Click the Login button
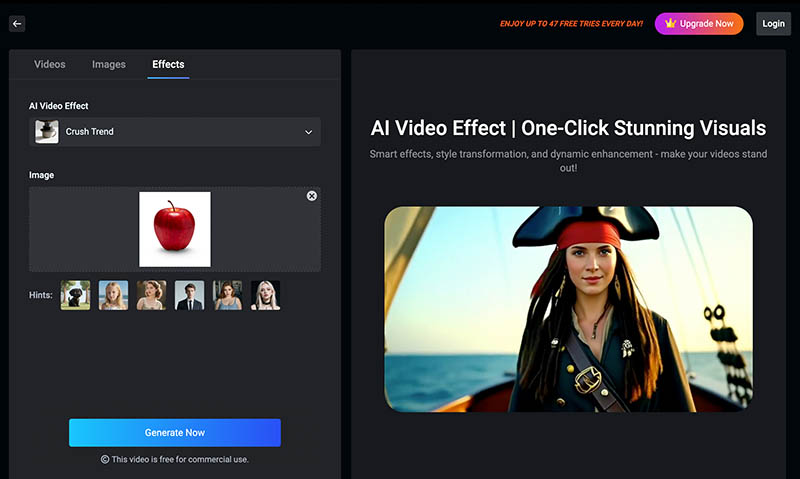Viewport: 800px width, 479px height. pyautogui.click(x=773, y=23)
